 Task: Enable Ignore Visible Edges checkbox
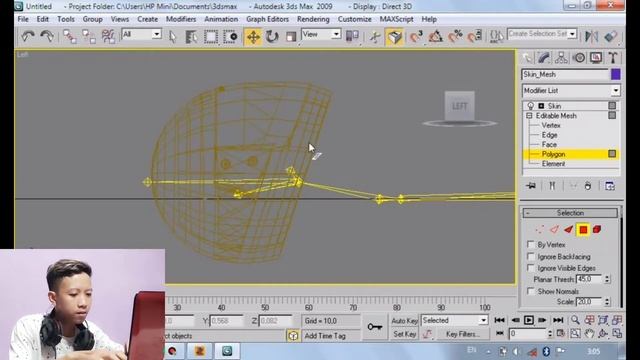[x=530, y=268]
